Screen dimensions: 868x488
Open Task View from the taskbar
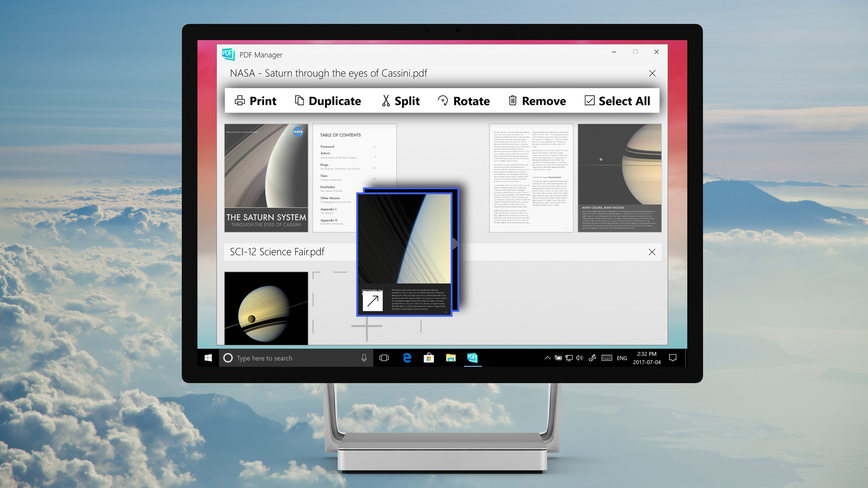point(384,358)
